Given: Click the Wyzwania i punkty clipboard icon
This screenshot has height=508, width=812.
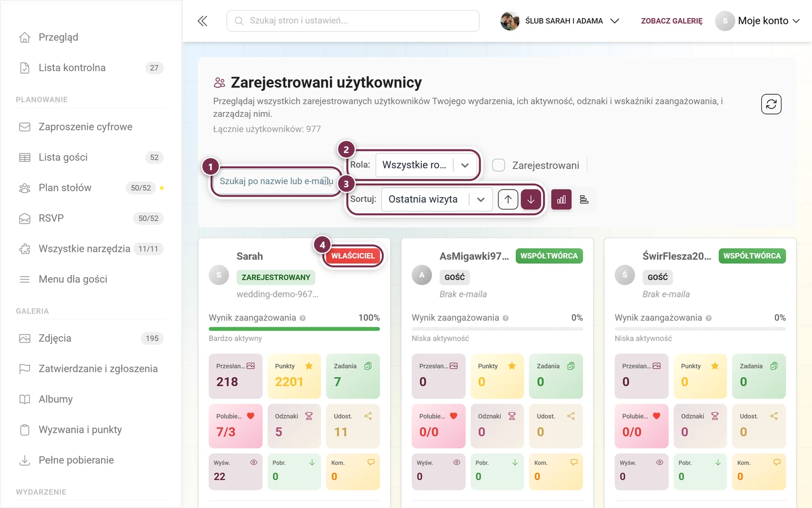Looking at the screenshot, I should pos(25,430).
